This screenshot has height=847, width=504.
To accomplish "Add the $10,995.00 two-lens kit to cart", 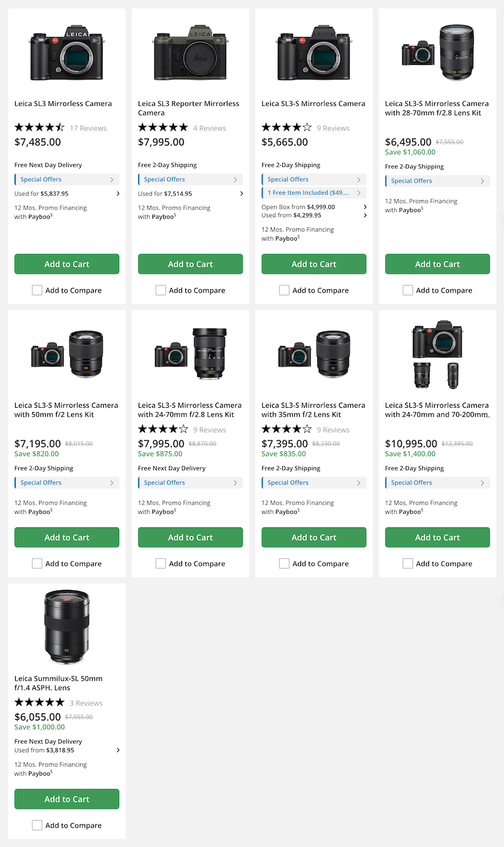I will click(437, 538).
